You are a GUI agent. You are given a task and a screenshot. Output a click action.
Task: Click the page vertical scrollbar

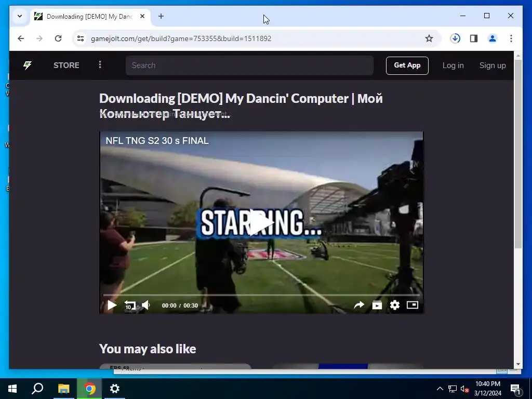pos(518,154)
